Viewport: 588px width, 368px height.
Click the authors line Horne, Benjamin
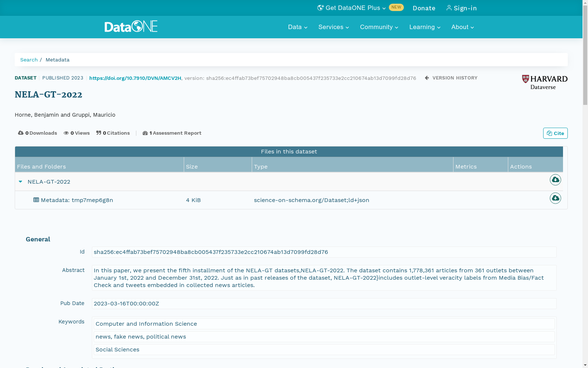coord(65,115)
